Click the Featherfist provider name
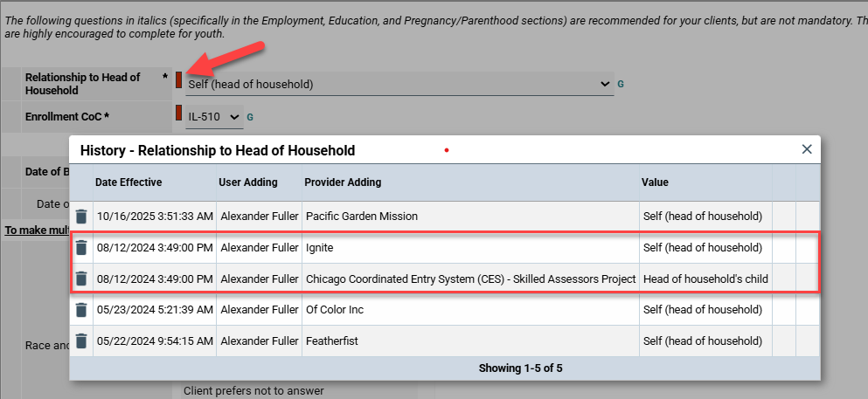 [x=331, y=341]
